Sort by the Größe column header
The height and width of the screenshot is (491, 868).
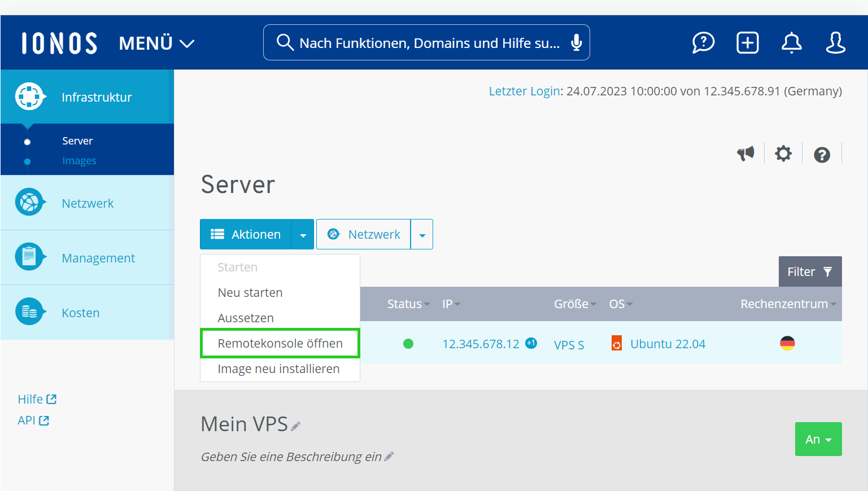(575, 304)
